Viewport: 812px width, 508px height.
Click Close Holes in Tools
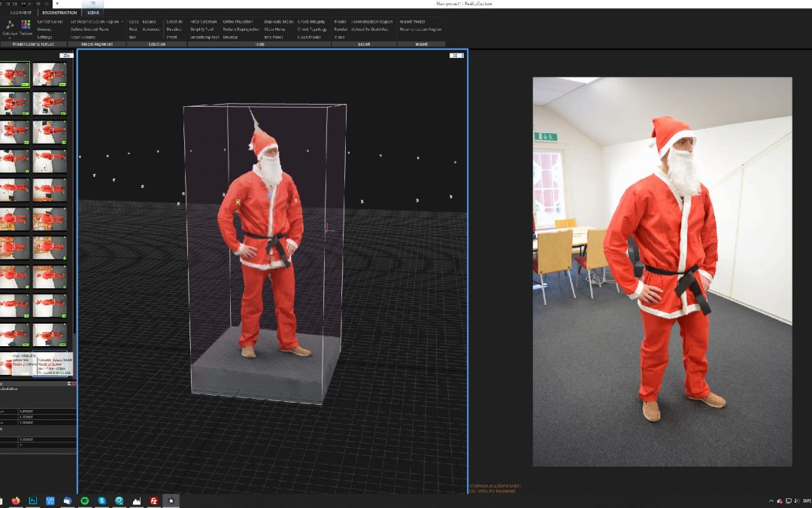274,29
